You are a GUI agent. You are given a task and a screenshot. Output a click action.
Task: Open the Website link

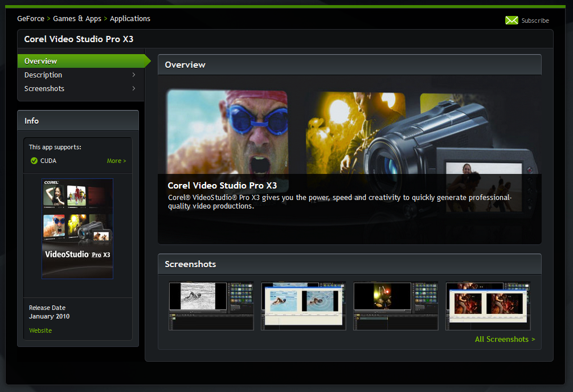[x=40, y=330]
